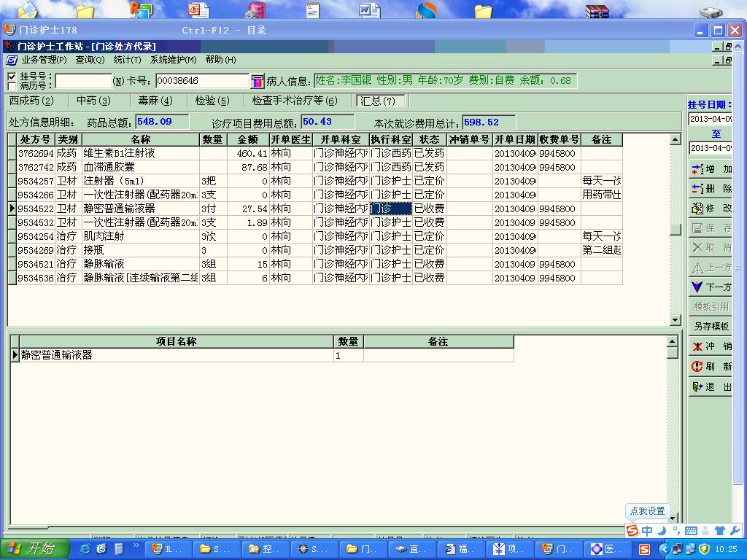Select the 接瓶 row
747x560 pixels.
pyautogui.click(x=315, y=250)
